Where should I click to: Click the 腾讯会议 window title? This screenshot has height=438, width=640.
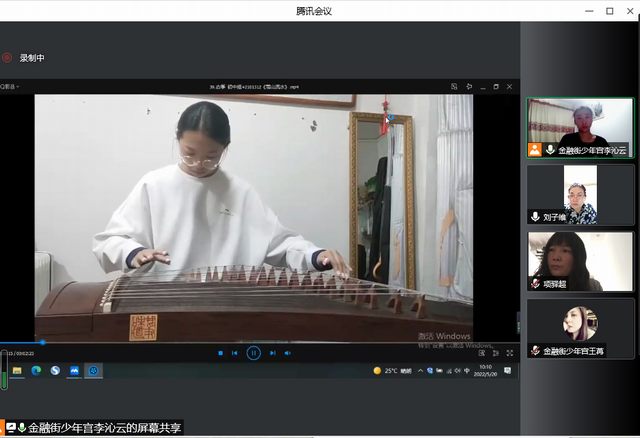coord(313,11)
